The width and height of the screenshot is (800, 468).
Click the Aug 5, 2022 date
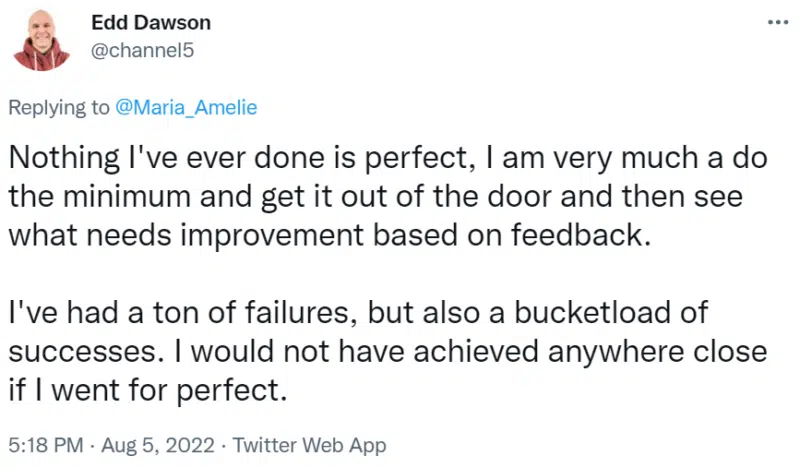158,445
